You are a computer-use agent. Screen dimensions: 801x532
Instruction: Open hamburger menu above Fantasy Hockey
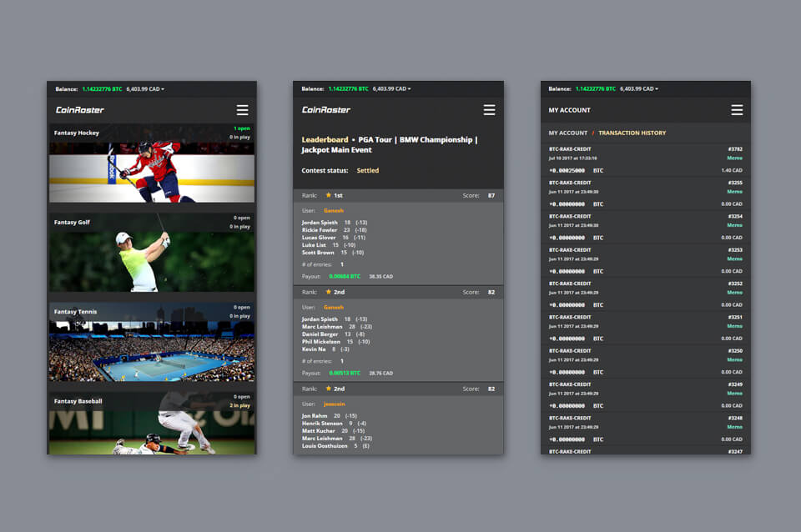pos(242,110)
